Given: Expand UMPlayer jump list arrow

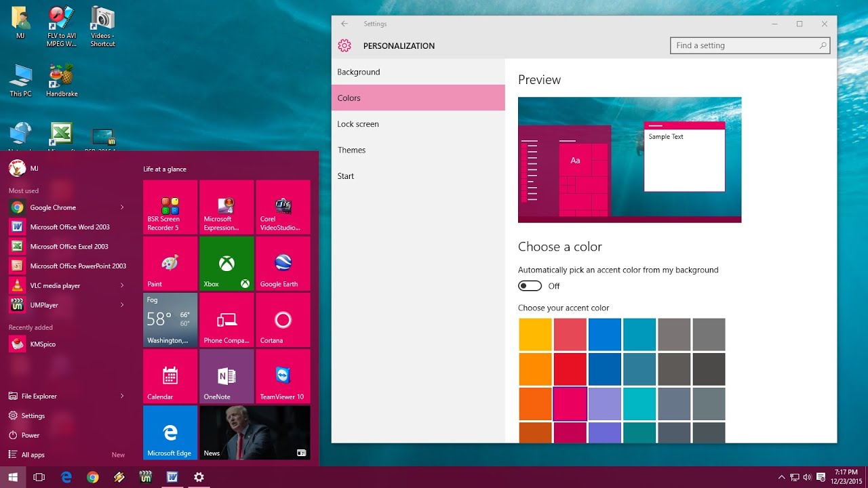Looking at the screenshot, I should coord(122,305).
